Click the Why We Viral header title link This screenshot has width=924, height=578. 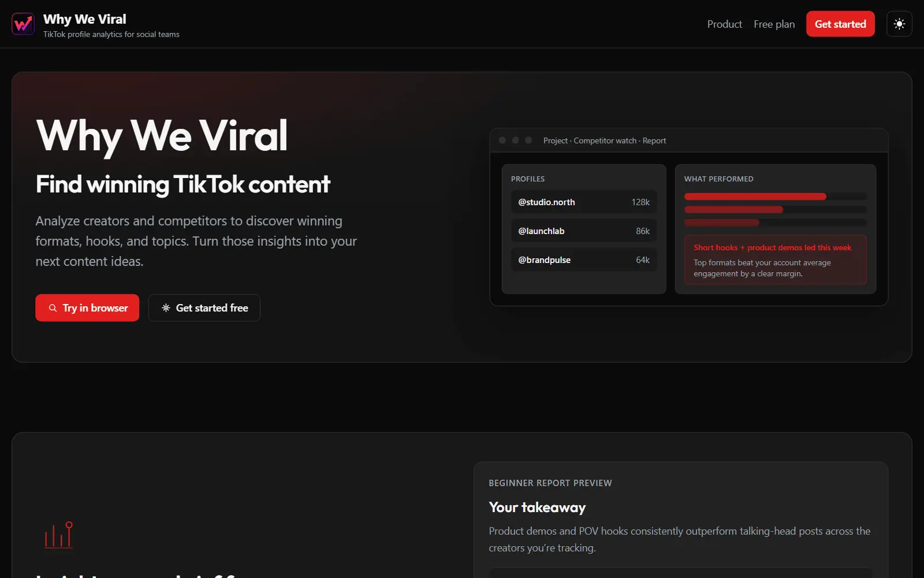pyautogui.click(x=84, y=19)
